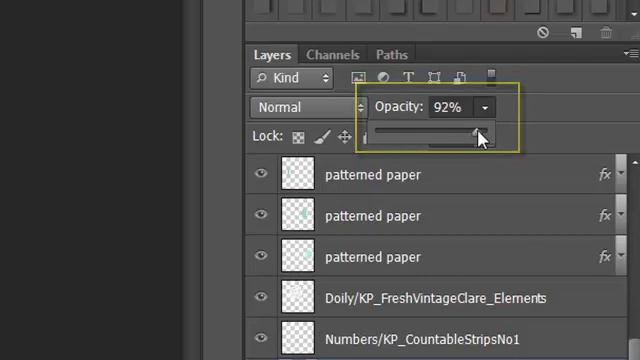The image size is (640, 360).
Task: Click create new style icon
Action: point(576,33)
